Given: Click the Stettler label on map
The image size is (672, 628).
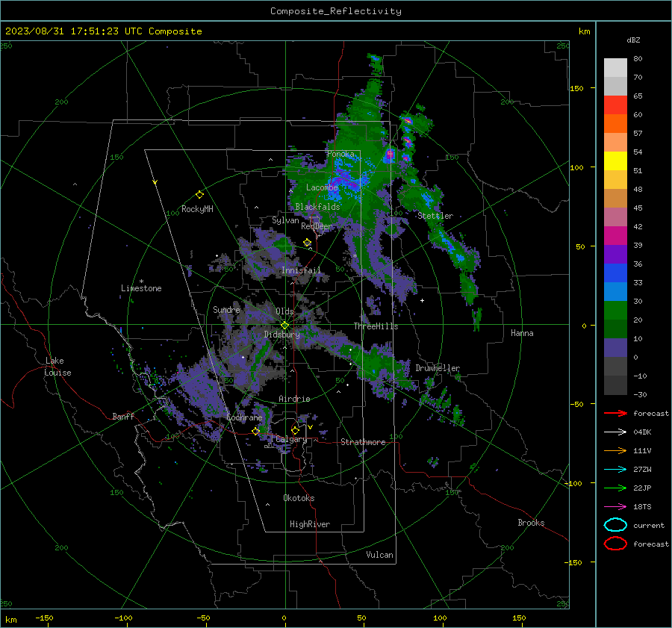Looking at the screenshot, I should (435, 216).
